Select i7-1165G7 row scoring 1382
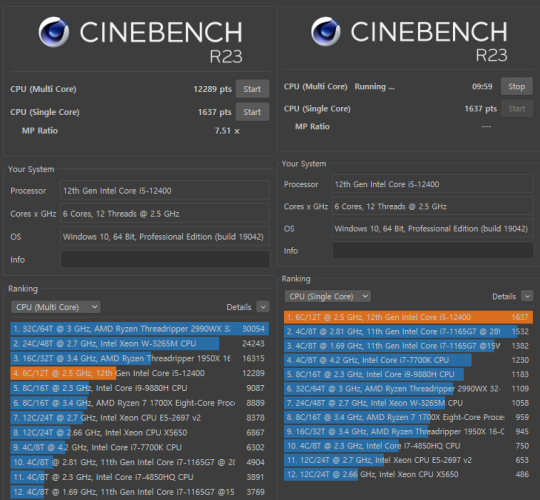This screenshot has width=540, height=500. (x=408, y=345)
